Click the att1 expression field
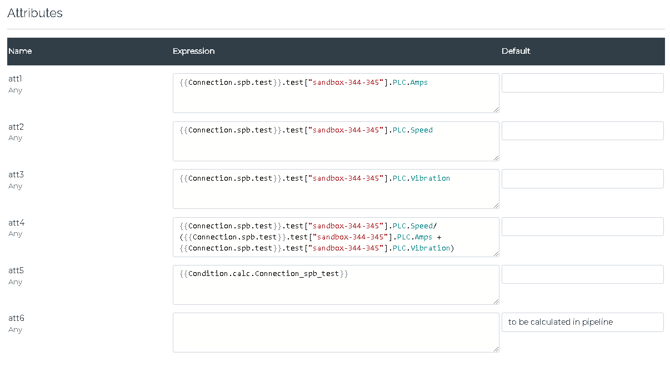 336,93
